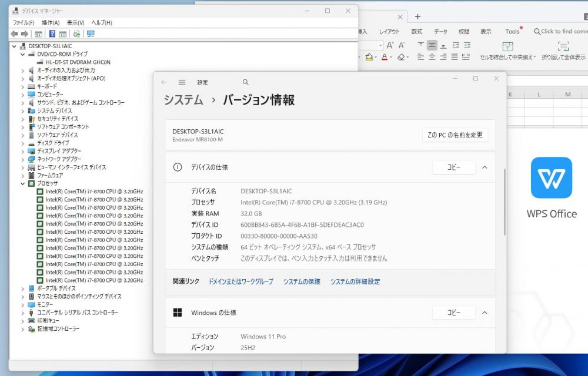
Task: Increase font size in WPS ribbon
Action: tap(390, 45)
